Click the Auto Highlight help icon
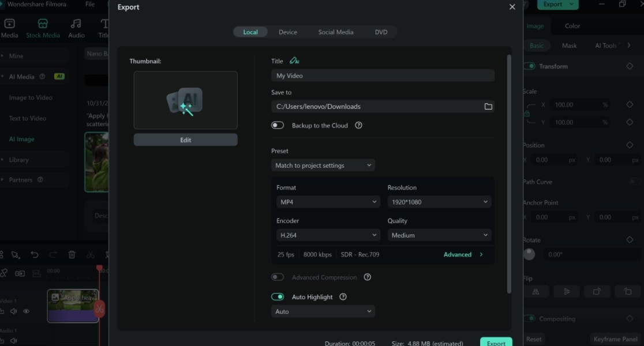The image size is (644, 346). pos(343,297)
